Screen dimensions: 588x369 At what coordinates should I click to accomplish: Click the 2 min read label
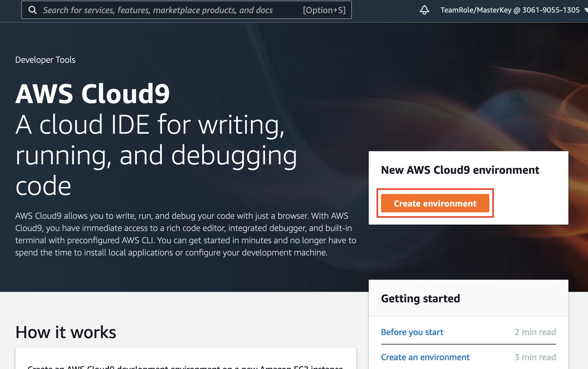[535, 332]
